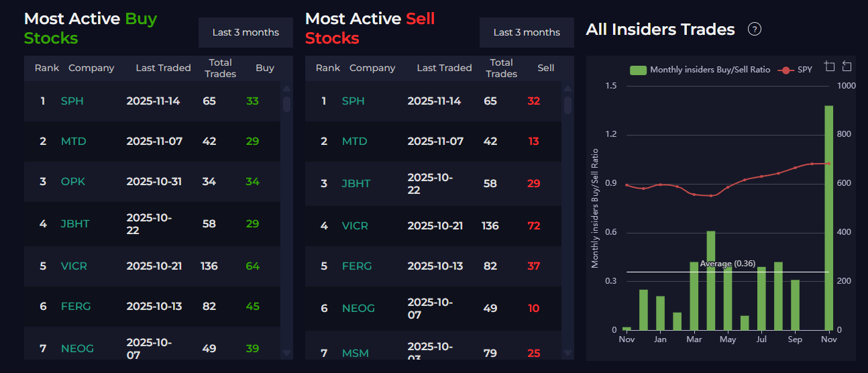Click sell count 72 in VICR row
This screenshot has height=373, width=868.
click(x=534, y=225)
